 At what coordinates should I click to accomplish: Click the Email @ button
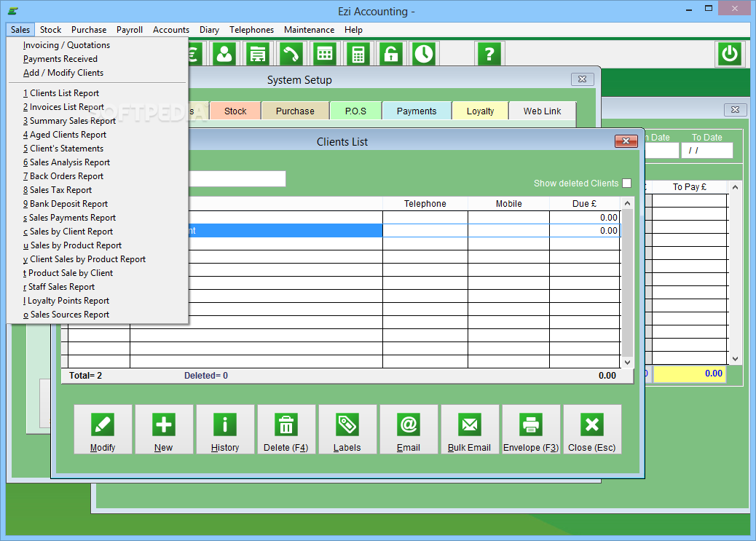[409, 429]
